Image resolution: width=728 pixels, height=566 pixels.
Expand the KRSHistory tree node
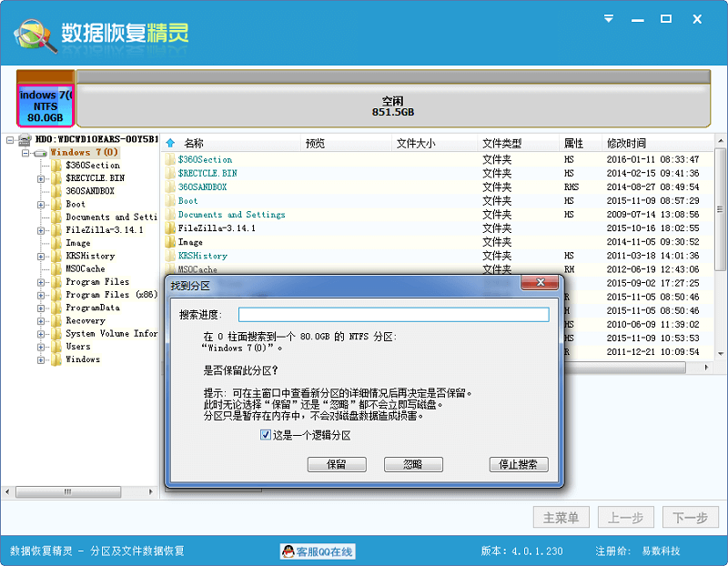41,257
